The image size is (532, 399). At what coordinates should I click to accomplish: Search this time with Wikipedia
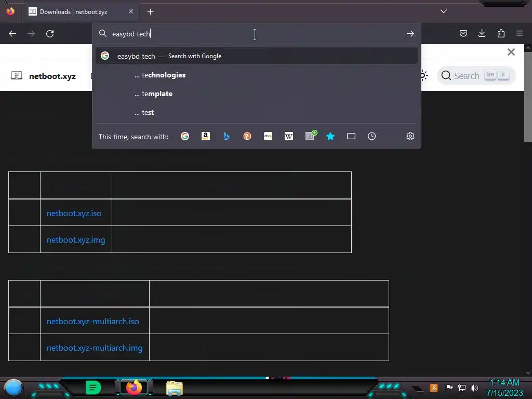(x=289, y=137)
